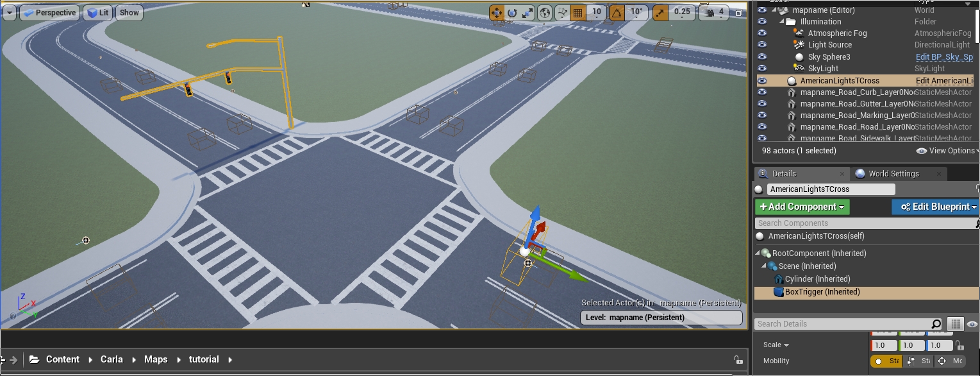
Task: Hide Atmospheric Fog with its eye toggle
Action: pyautogui.click(x=762, y=33)
